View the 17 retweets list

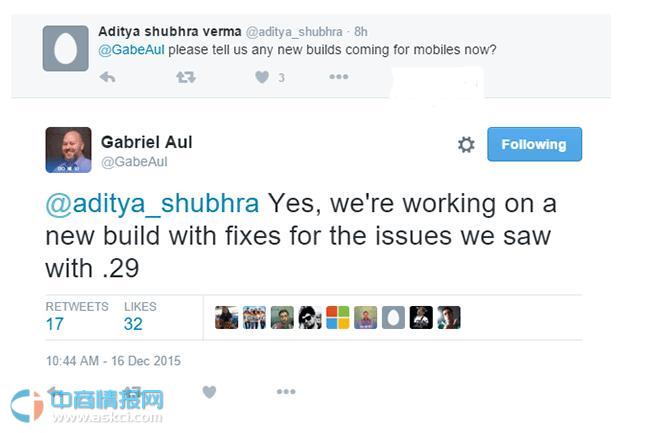[54, 323]
